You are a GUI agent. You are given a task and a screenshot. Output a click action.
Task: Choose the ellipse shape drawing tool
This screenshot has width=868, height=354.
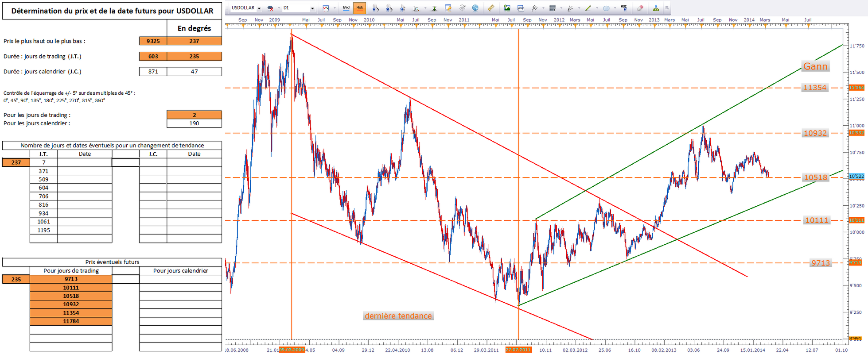click(x=606, y=8)
